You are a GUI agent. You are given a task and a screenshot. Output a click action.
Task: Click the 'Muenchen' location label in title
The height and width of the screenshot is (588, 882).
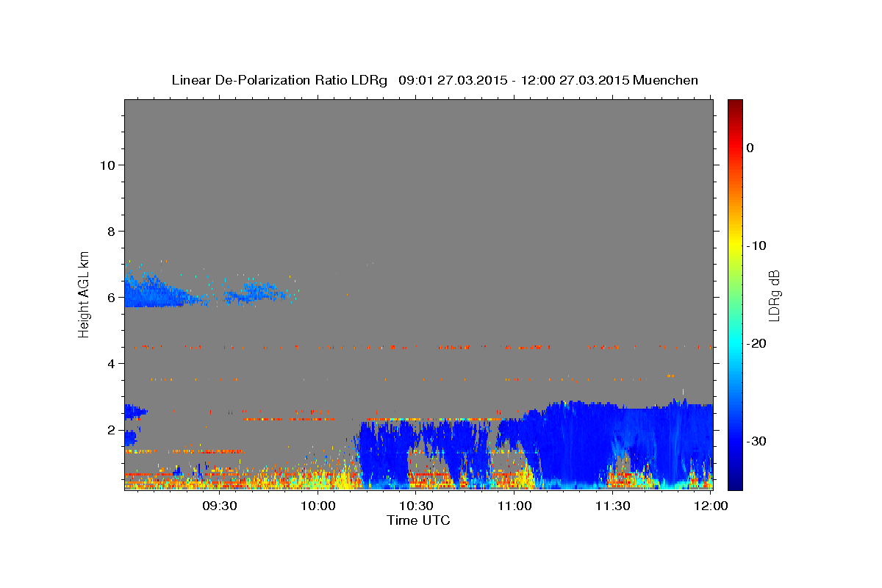pos(665,80)
